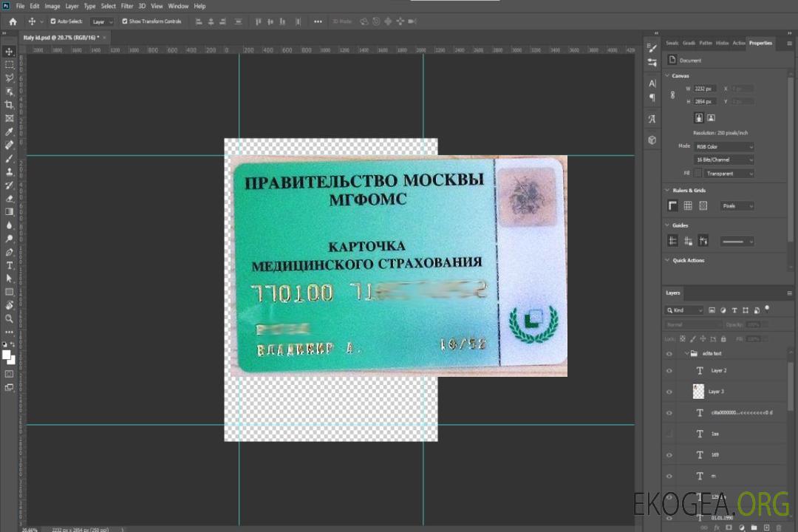Hide the 'm' text layer
Viewport: 798px width, 532px height.
[x=669, y=477]
